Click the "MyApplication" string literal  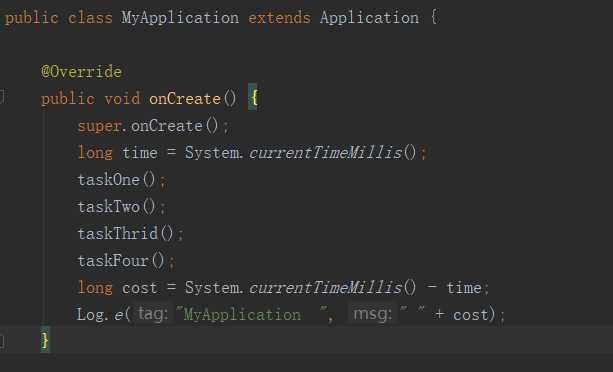click(252, 315)
